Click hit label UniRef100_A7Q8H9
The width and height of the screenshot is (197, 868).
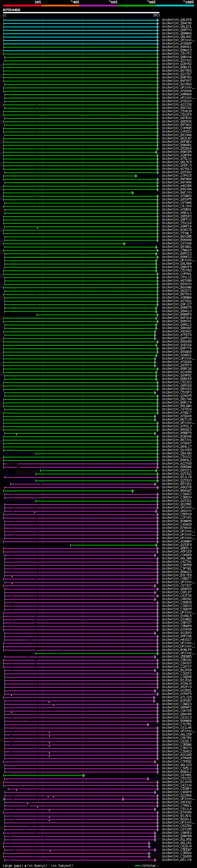[x=177, y=43]
